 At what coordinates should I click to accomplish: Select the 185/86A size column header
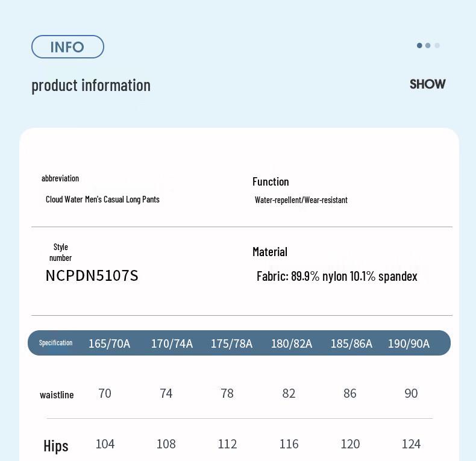[351, 343]
